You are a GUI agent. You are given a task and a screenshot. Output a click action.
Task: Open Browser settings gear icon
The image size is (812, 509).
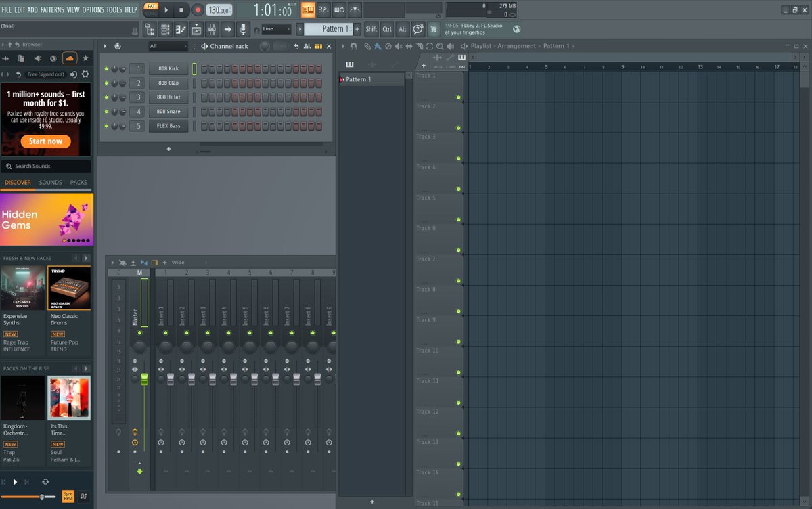pyautogui.click(x=85, y=74)
